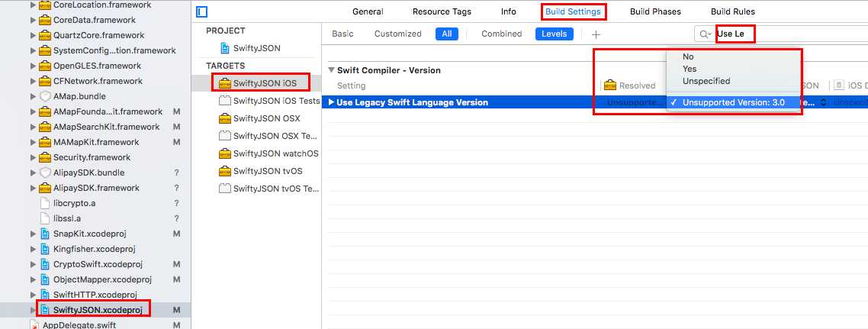This screenshot has height=329, width=868.
Task: Click the SwiftHTTP.xcodeproj project icon
Action: (x=46, y=295)
